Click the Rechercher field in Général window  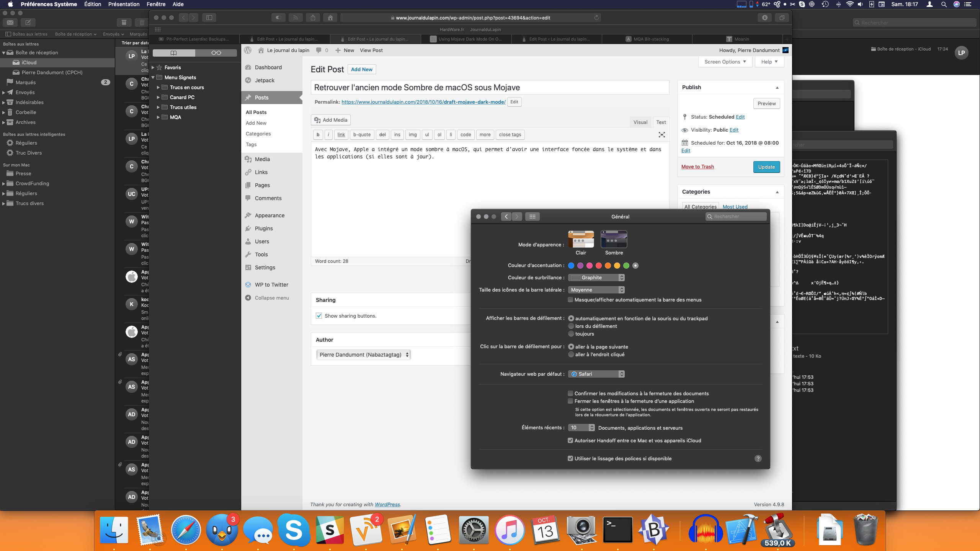click(736, 217)
